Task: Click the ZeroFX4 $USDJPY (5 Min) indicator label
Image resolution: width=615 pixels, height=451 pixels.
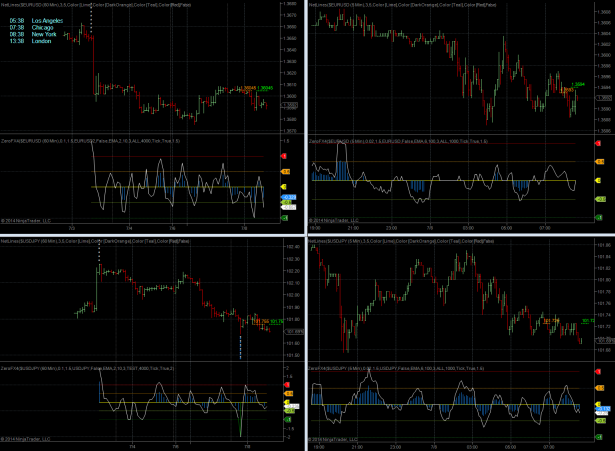Action: tap(396, 368)
